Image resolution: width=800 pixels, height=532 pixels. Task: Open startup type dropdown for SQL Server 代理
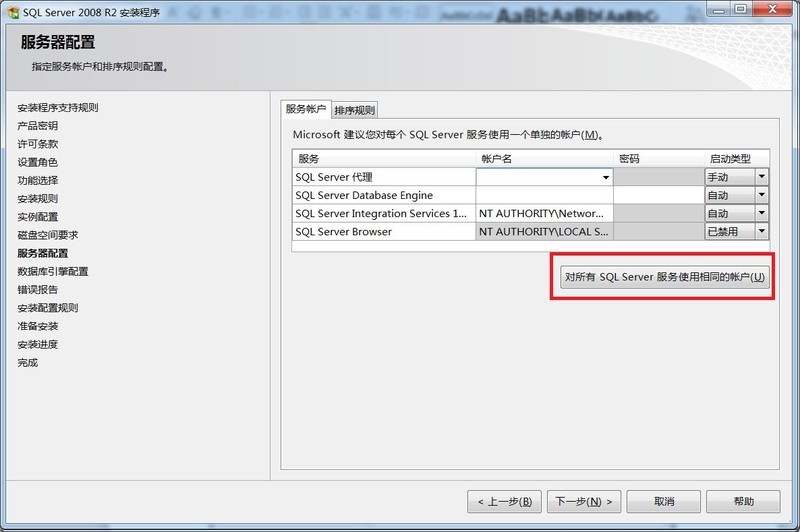click(x=761, y=177)
